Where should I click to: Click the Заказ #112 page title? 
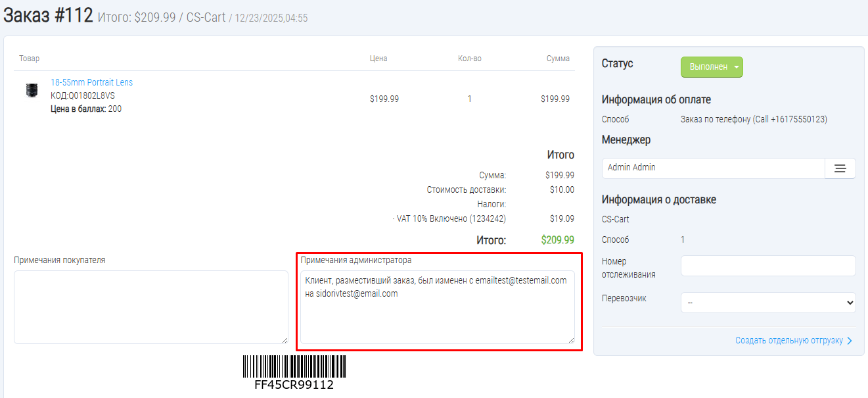tap(48, 16)
